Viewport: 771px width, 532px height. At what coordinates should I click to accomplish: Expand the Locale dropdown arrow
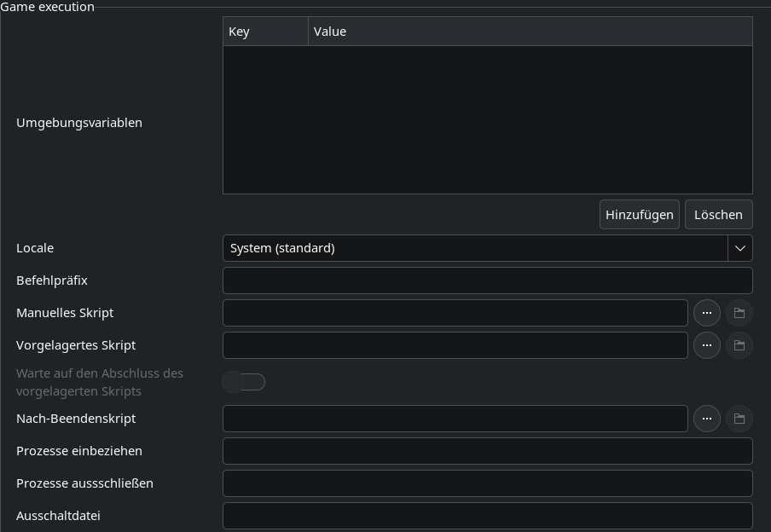point(740,248)
